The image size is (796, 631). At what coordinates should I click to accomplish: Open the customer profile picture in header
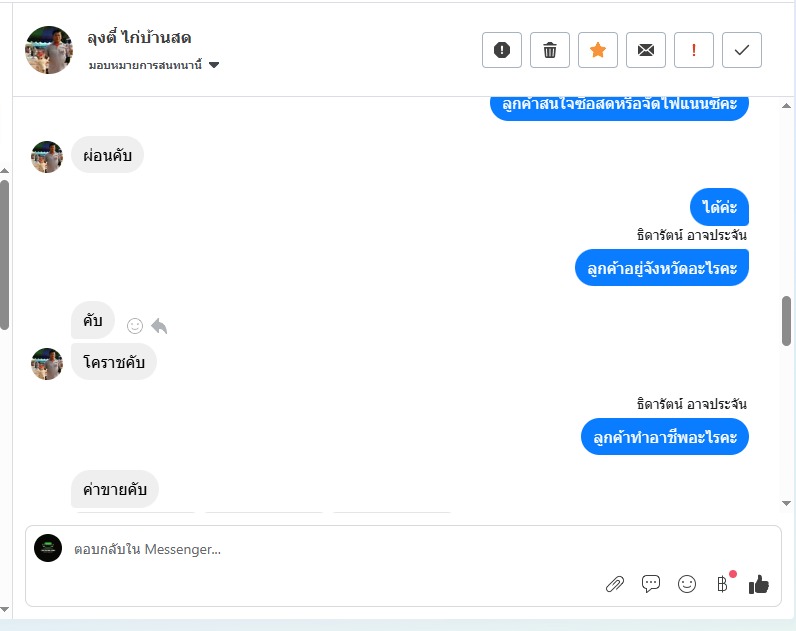(x=49, y=50)
